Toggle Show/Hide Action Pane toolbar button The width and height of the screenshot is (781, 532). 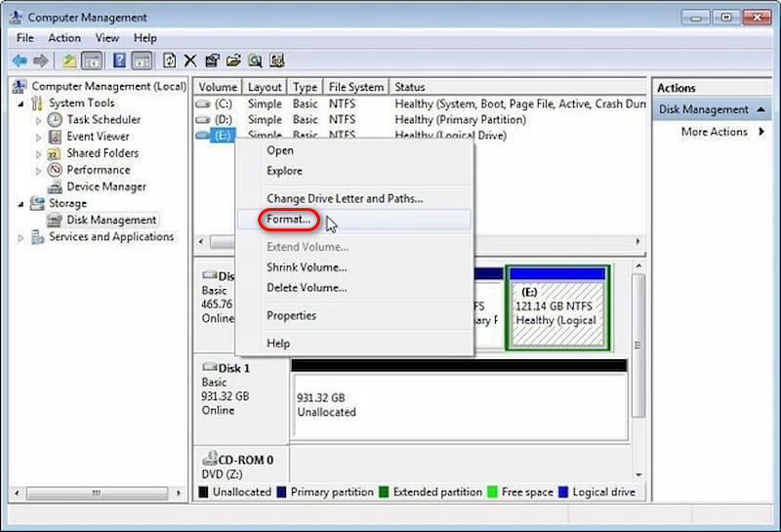tap(142, 61)
